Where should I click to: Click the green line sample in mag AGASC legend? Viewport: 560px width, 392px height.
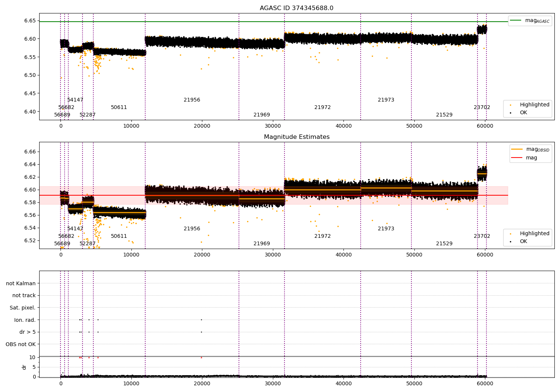[516, 21]
